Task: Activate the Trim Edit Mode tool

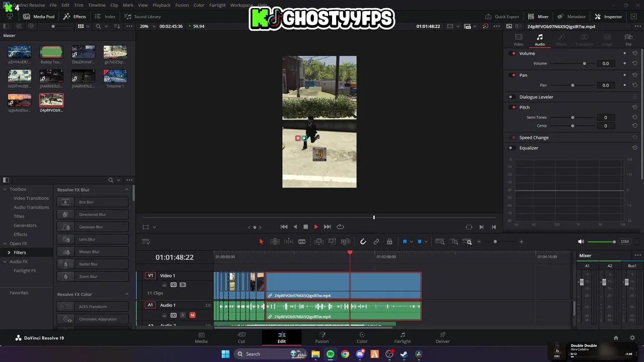Action: pyautogui.click(x=275, y=242)
